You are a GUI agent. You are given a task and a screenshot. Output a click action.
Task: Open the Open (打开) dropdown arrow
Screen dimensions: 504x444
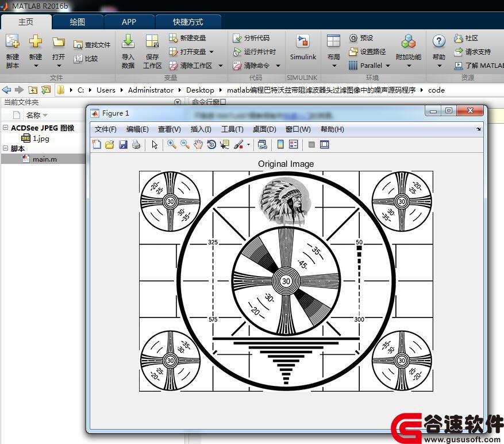pos(59,66)
